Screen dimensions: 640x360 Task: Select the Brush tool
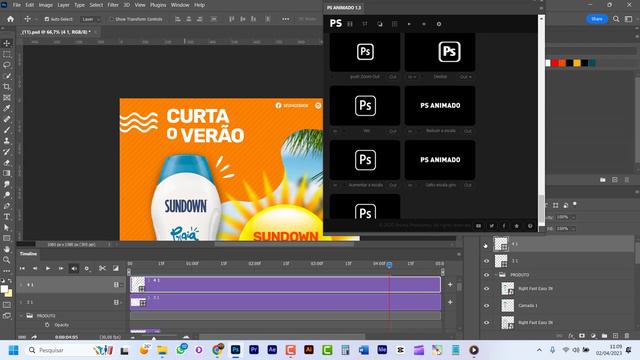point(7,130)
